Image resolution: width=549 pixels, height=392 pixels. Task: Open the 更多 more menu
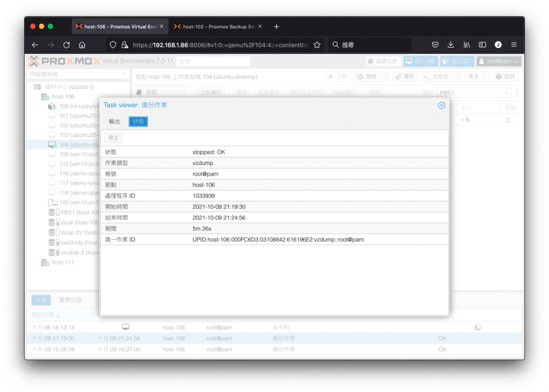(477, 77)
